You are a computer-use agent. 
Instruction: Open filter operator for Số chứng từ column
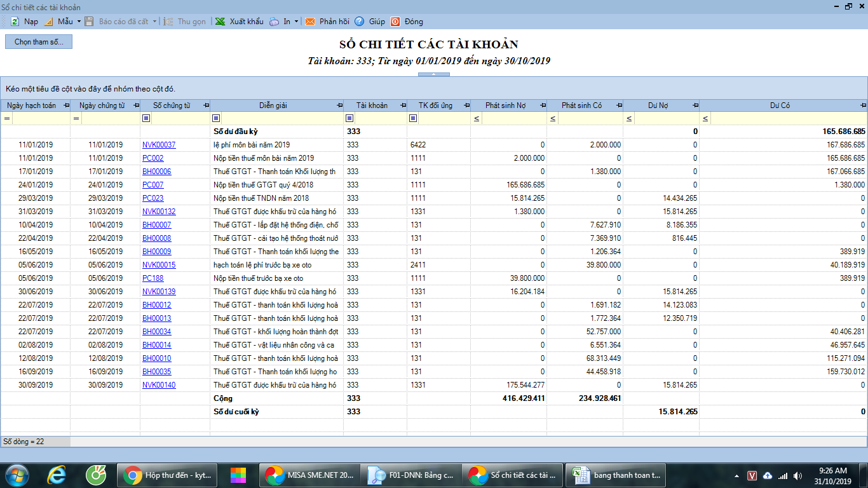click(146, 118)
